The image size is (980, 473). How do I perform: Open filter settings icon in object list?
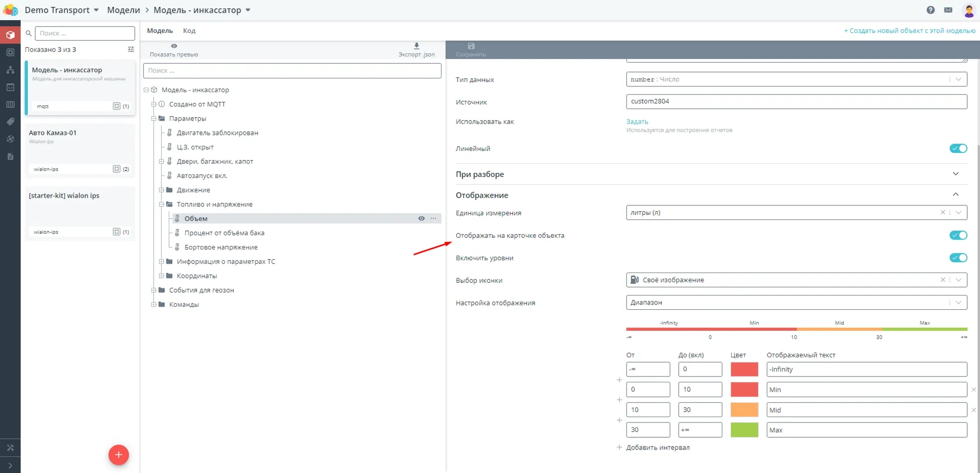131,50
